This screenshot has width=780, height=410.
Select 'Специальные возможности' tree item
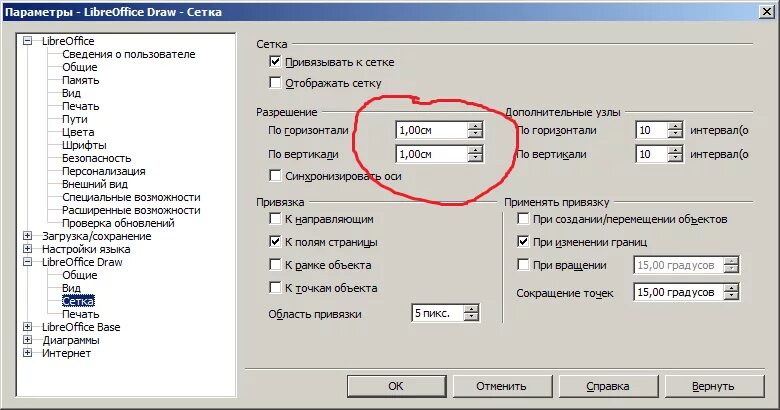click(x=131, y=197)
